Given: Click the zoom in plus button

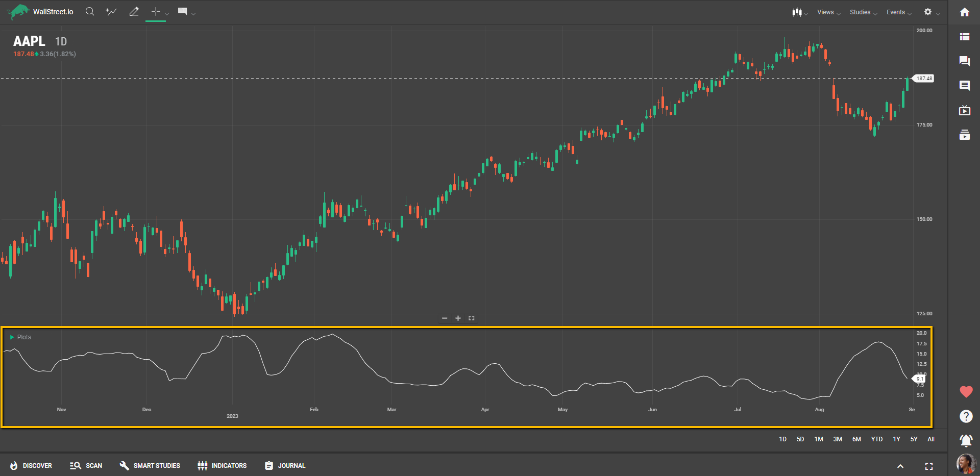Looking at the screenshot, I should coord(458,318).
